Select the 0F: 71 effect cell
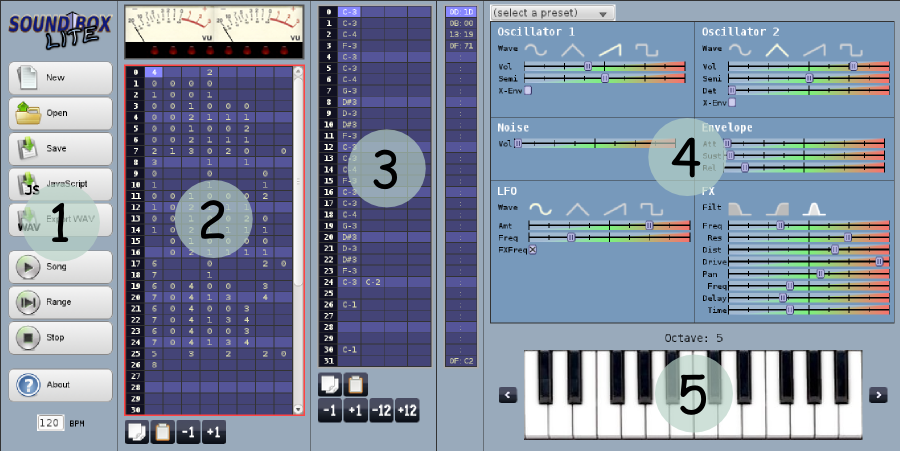 click(x=461, y=45)
